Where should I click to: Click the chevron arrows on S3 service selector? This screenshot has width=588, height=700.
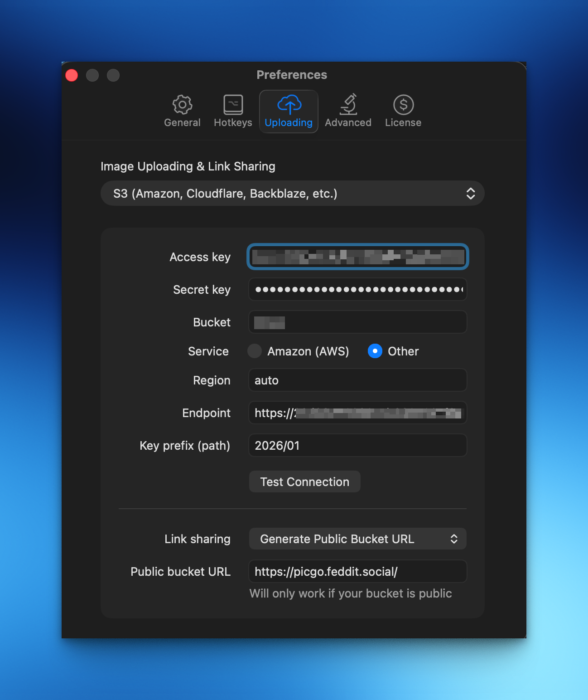point(471,194)
